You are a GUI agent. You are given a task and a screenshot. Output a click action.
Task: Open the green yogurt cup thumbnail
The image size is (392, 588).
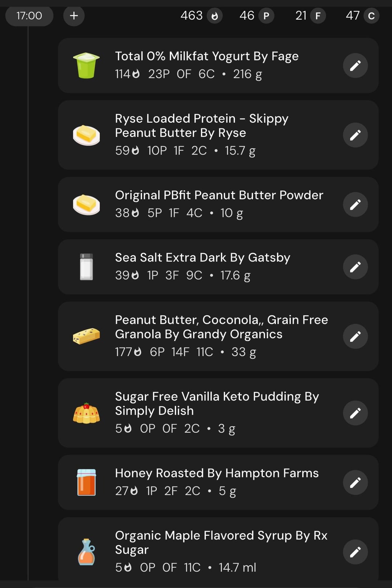pyautogui.click(x=86, y=66)
